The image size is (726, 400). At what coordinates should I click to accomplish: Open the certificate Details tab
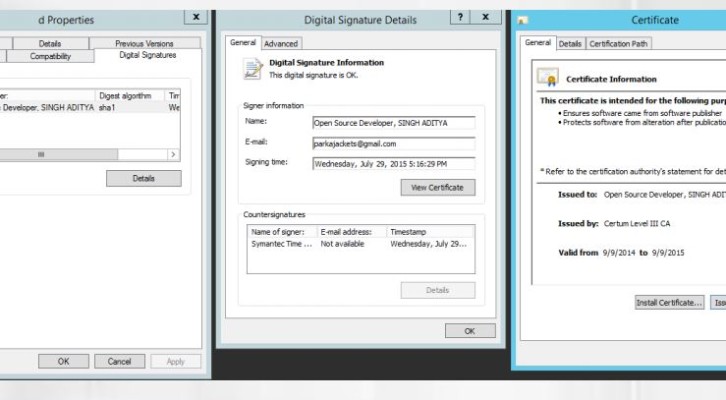(570, 43)
